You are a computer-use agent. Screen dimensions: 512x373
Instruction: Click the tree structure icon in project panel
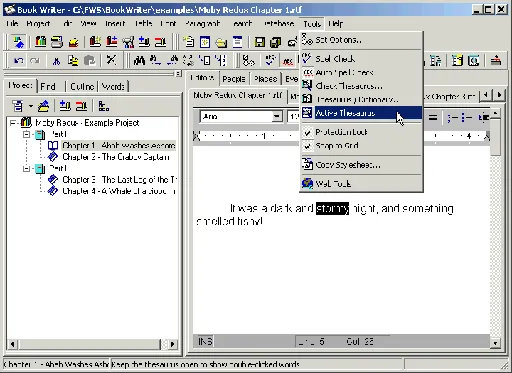tap(104, 106)
